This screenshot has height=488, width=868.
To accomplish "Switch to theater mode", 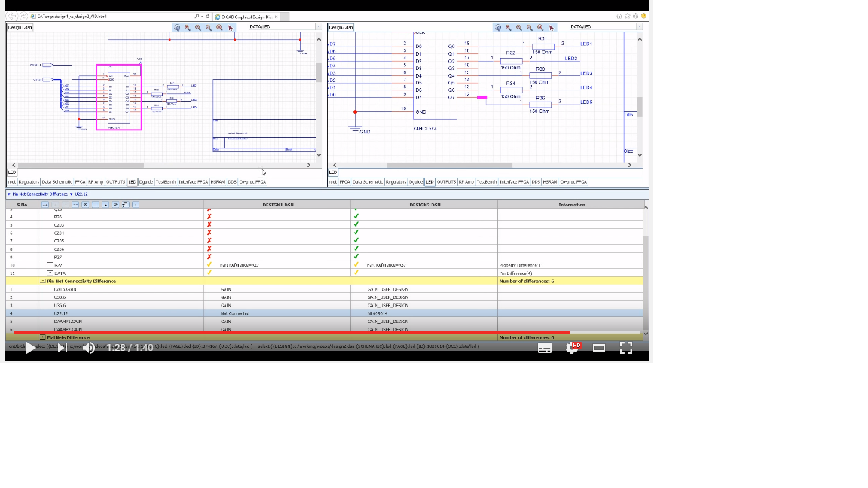I will 599,348.
